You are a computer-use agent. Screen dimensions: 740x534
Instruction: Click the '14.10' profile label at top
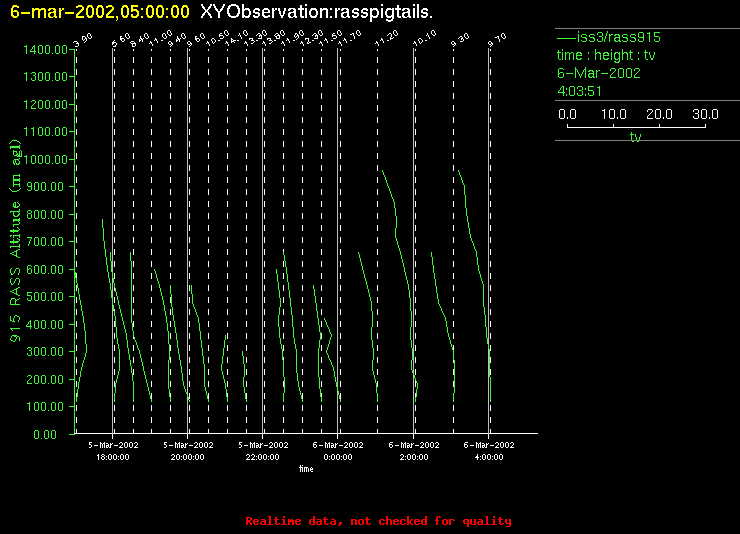(x=236, y=39)
